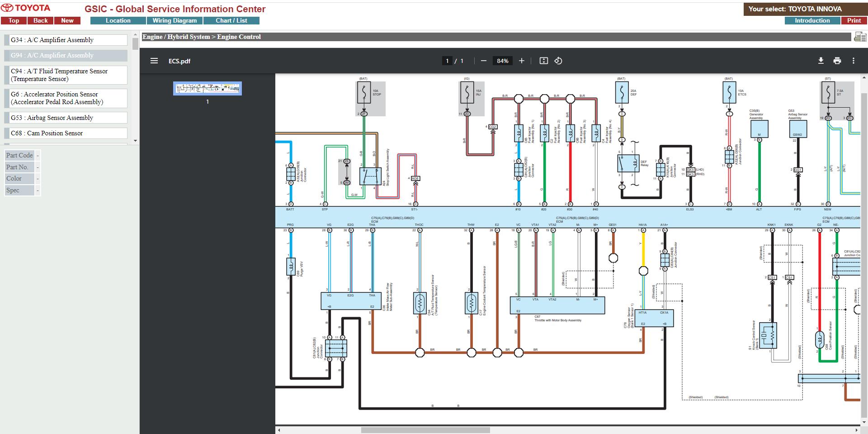Screen dimensions: 868x434
Task: Open the Chart / List tab
Action: coord(231,20)
